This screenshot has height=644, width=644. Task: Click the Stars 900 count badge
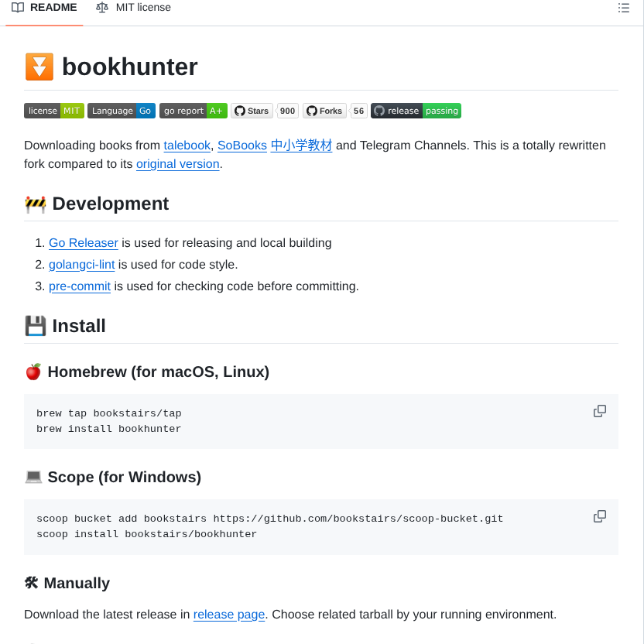287,111
